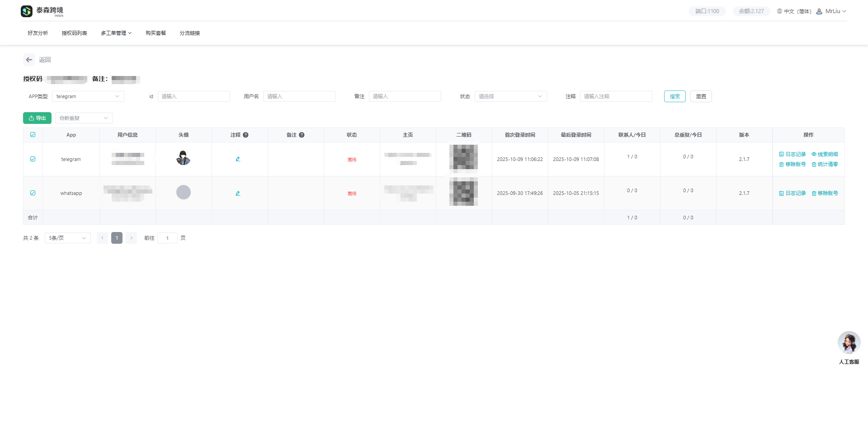868x431 pixels.
Task: Click the 搜索 button
Action: tap(675, 96)
